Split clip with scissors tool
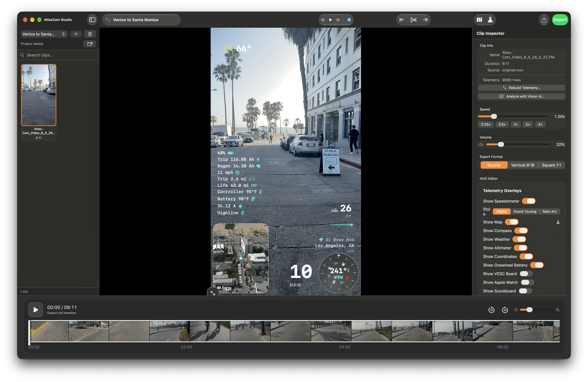This screenshot has width=588, height=382. click(x=414, y=20)
